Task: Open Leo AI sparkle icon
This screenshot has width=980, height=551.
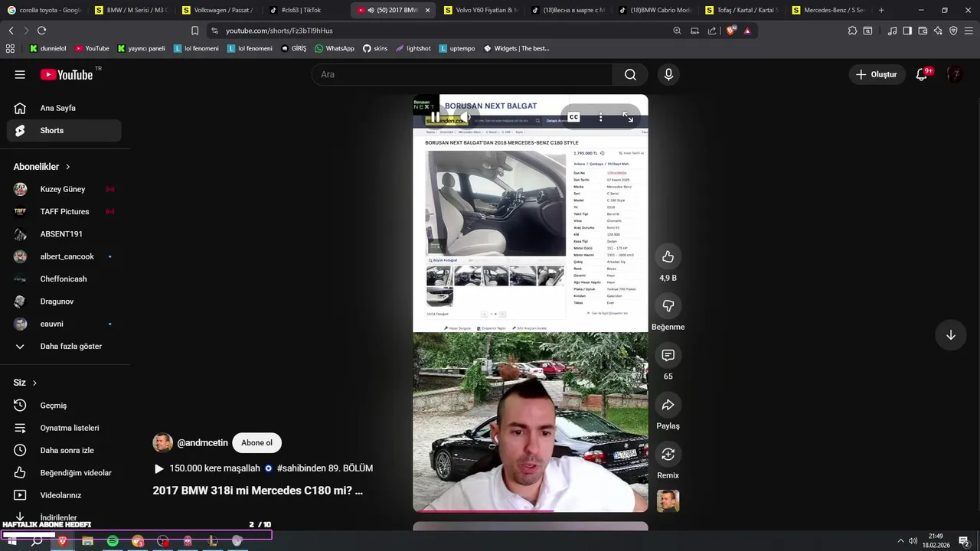Action: [938, 31]
